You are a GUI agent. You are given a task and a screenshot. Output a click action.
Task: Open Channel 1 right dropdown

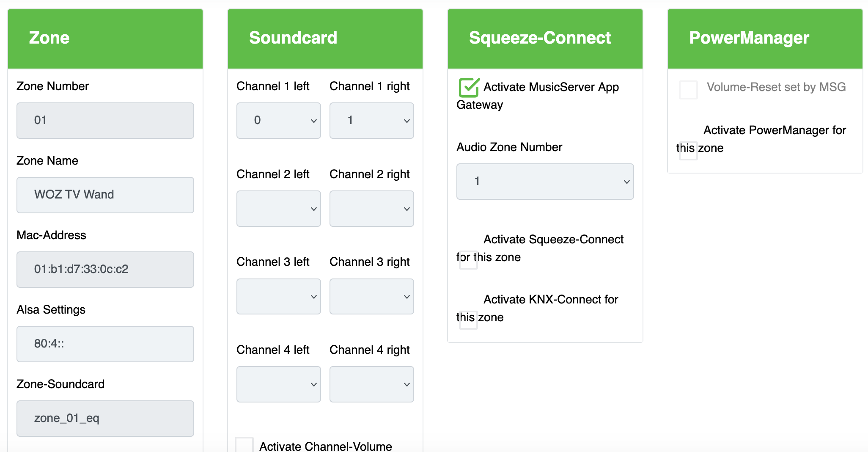pyautogui.click(x=371, y=121)
